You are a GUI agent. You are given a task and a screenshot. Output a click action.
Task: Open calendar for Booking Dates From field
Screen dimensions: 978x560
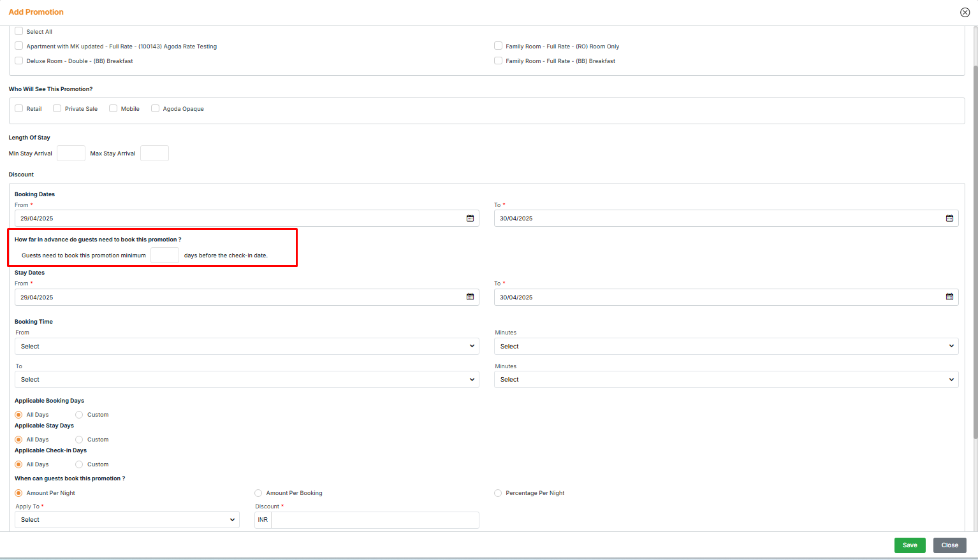tap(470, 219)
